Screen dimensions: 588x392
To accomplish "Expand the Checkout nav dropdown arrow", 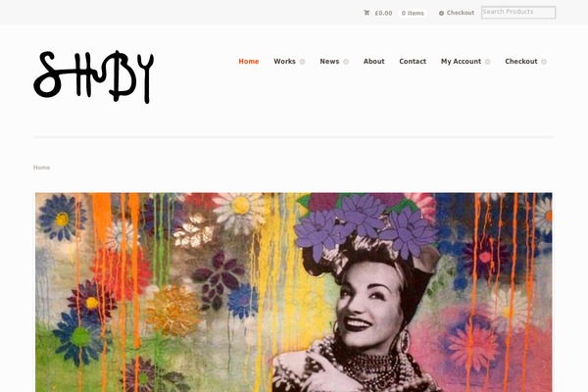I will pos(544,62).
